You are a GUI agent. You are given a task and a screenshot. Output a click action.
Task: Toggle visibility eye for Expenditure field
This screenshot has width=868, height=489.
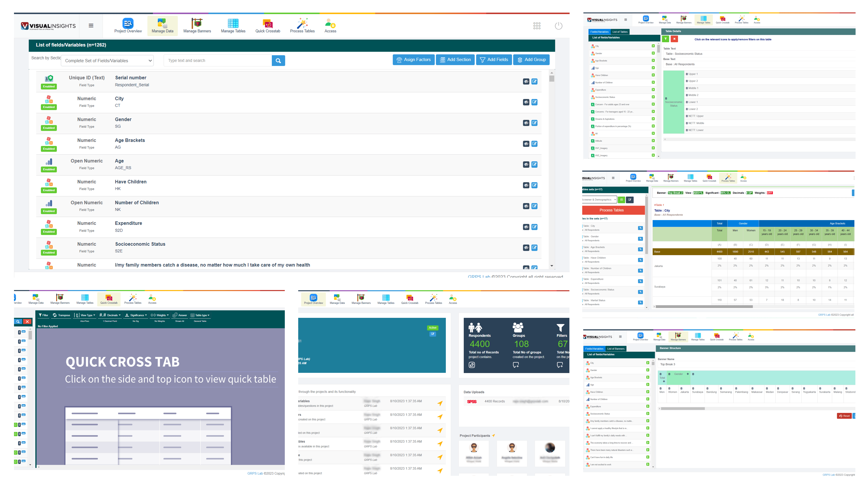(x=526, y=227)
